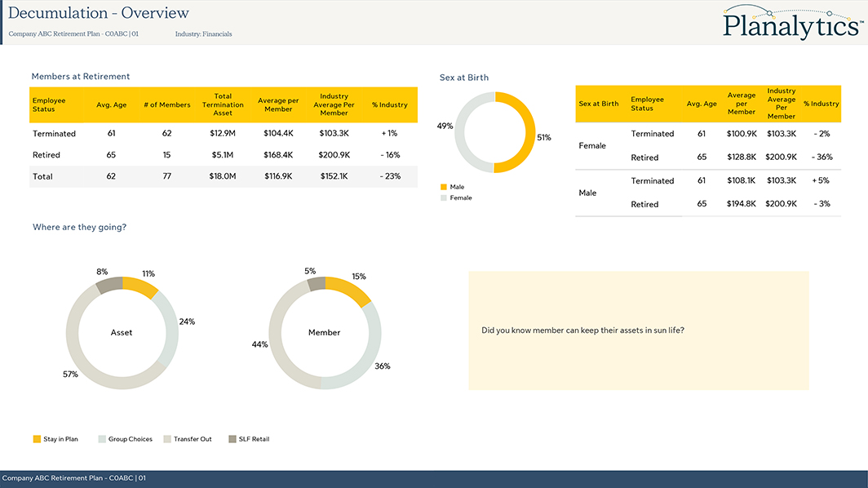Screen dimensions: 868x488
Task: Select the yellow Male legend swatch
Action: tap(445, 187)
